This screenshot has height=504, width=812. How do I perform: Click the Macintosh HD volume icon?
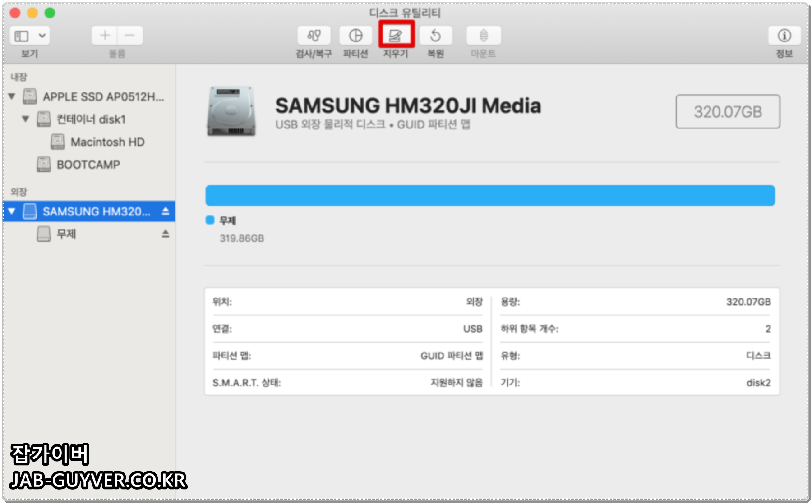[57, 142]
